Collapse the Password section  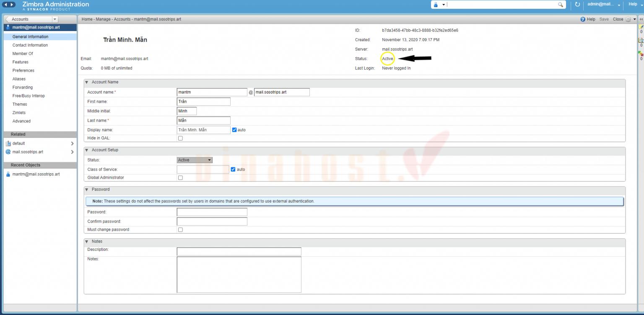tap(87, 190)
